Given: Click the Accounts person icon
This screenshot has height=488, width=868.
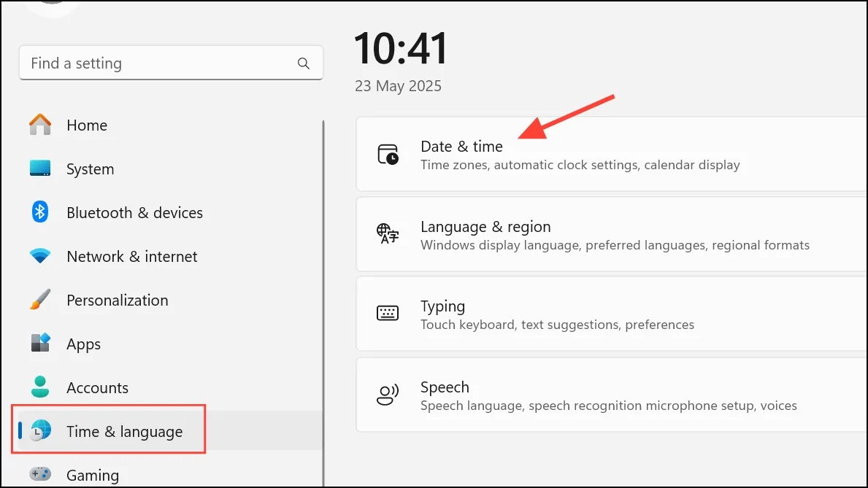Looking at the screenshot, I should [40, 387].
